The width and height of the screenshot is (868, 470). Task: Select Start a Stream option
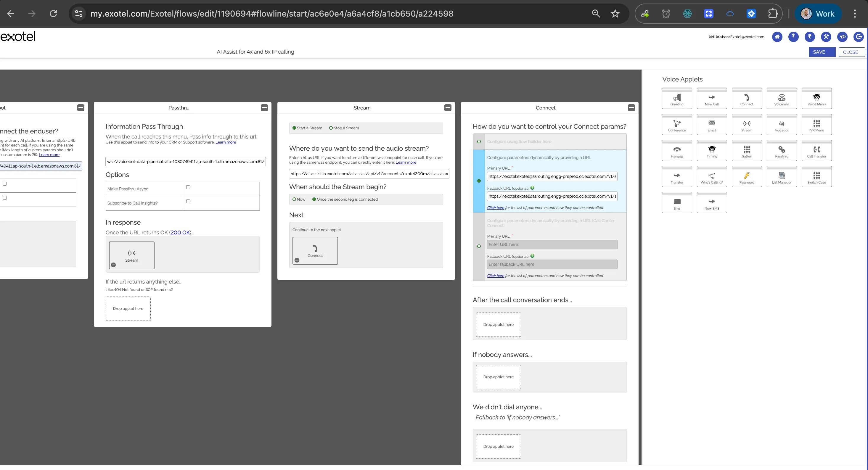pos(294,128)
